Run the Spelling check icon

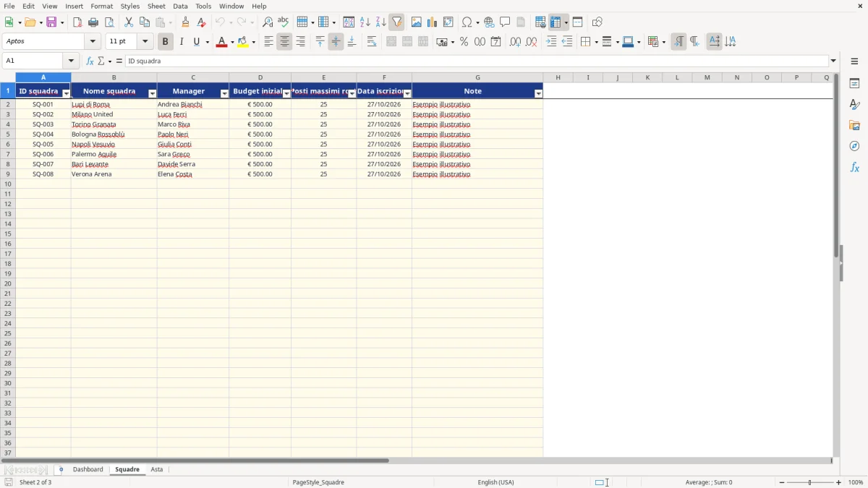284,22
